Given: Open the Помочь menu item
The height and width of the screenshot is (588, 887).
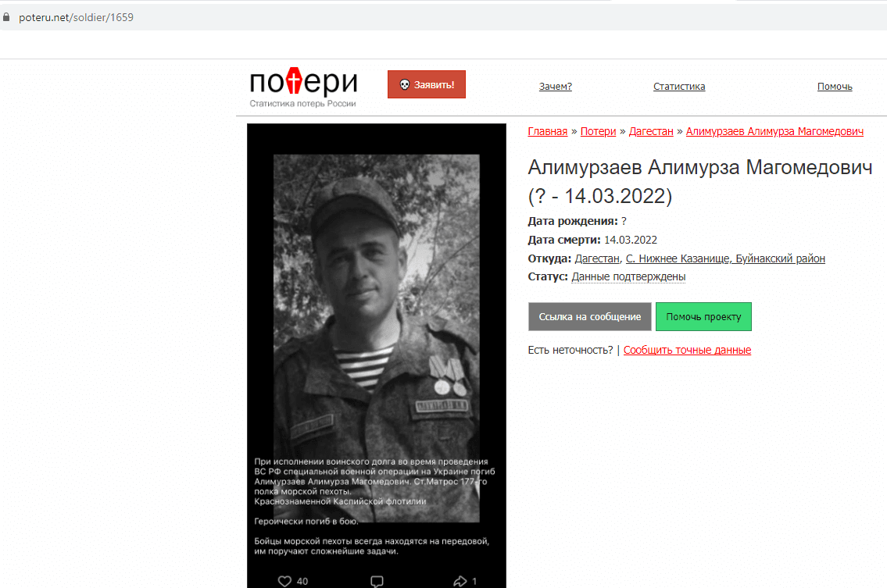Looking at the screenshot, I should [x=835, y=87].
